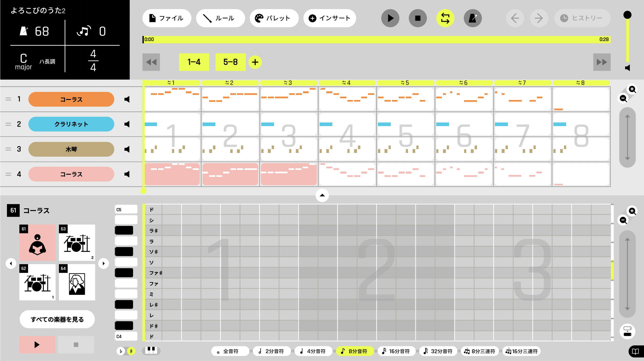Start playback with the main play button
The height and width of the screenshot is (361, 644).
390,18
